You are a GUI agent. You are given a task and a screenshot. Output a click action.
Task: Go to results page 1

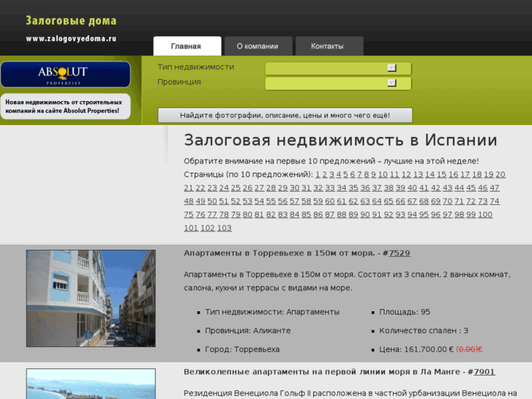(x=318, y=174)
